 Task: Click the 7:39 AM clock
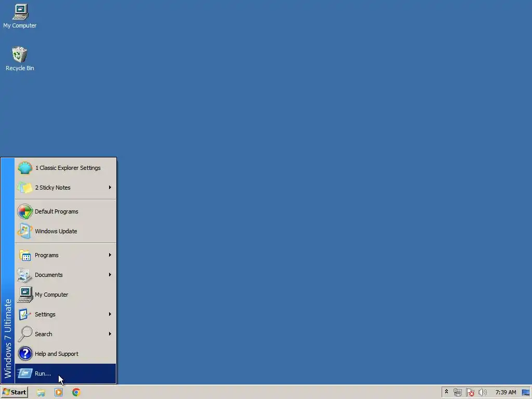506,393
